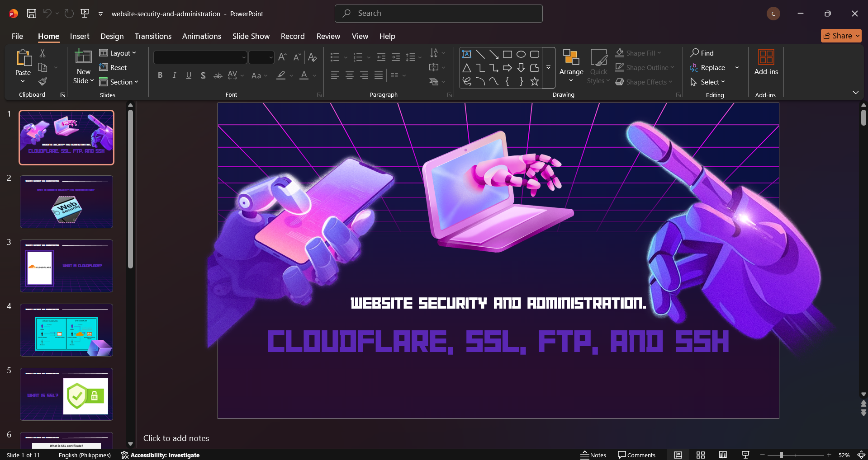Expand the shapes gallery More arrow

point(549,68)
